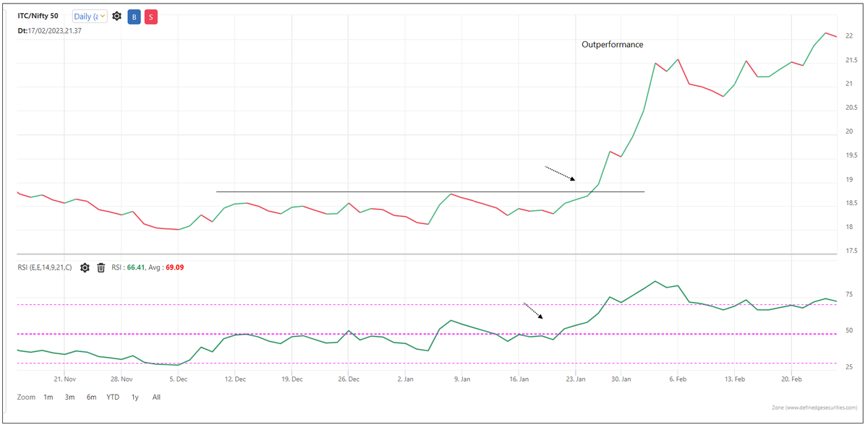The height and width of the screenshot is (430, 868).
Task: Click the 28. Nov date axis label
Action: [122, 379]
